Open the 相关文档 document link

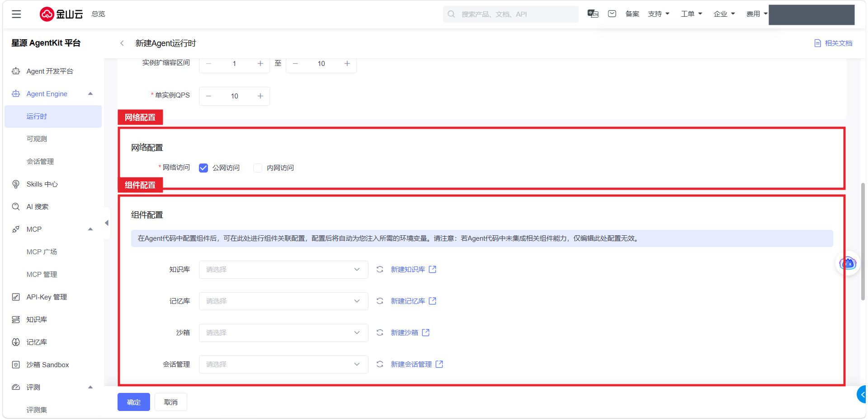[833, 43]
